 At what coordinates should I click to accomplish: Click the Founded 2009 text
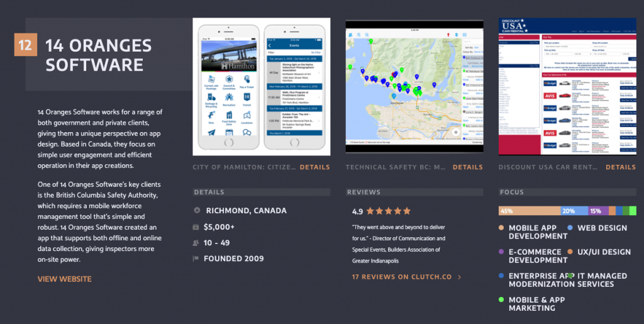(234, 259)
